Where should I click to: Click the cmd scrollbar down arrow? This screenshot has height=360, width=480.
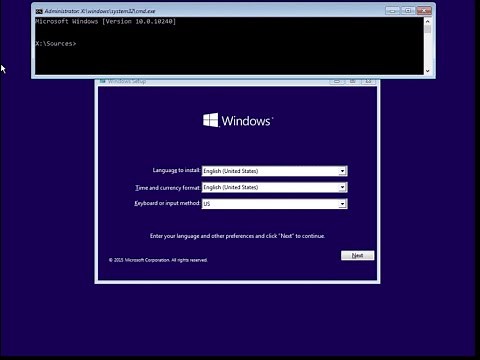[428, 71]
